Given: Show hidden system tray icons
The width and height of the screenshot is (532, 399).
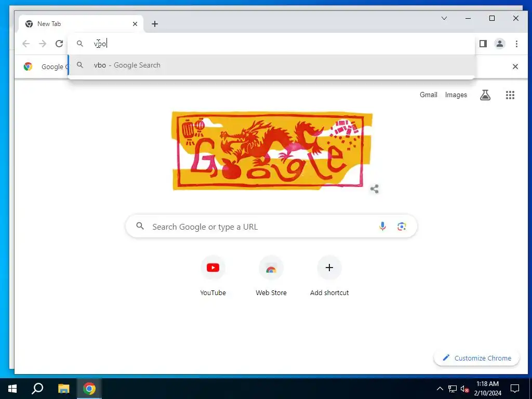Looking at the screenshot, I should tap(440, 389).
